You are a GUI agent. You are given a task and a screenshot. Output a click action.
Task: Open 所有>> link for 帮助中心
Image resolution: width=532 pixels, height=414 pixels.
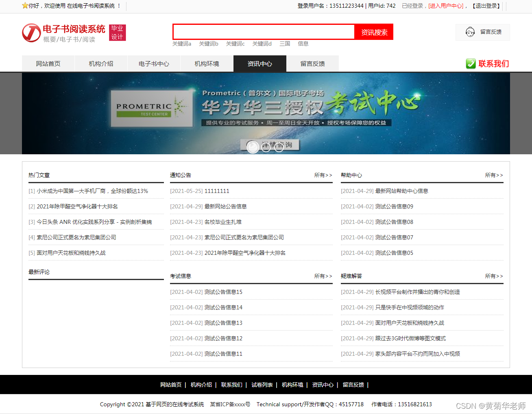point(494,175)
